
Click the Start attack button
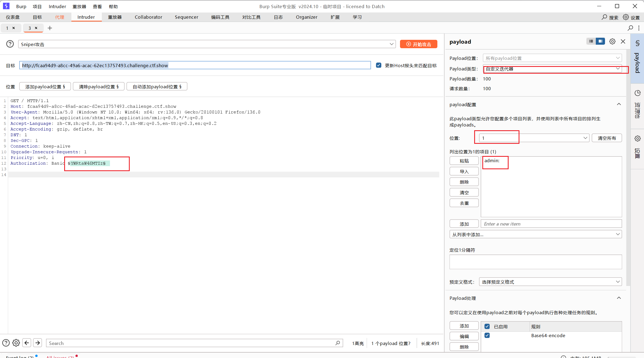click(x=418, y=44)
